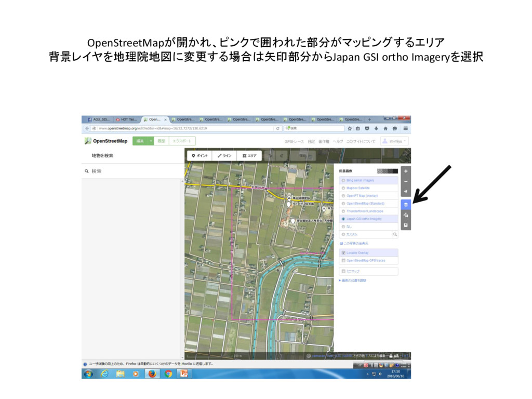Show my location with the geolocate arrow

click(x=406, y=192)
